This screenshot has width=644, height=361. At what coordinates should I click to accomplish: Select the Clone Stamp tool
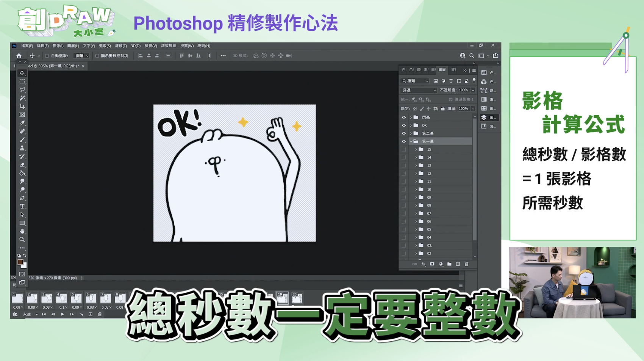click(x=22, y=148)
